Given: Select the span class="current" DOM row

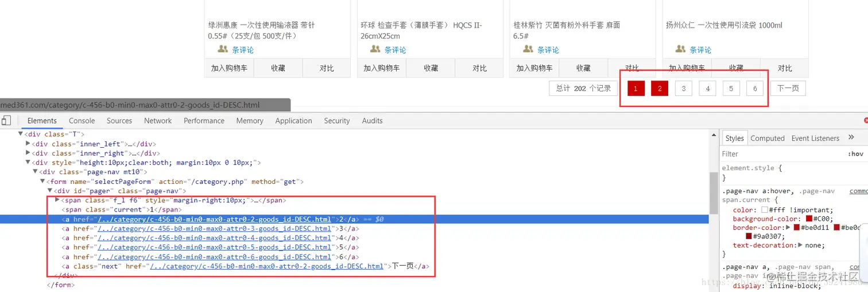Looking at the screenshot, I should click(354, 210).
